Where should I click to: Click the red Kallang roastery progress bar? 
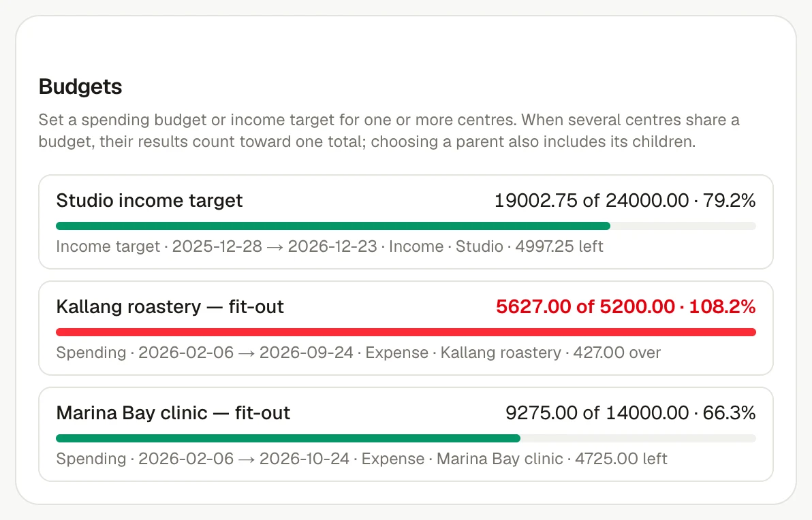click(x=405, y=332)
